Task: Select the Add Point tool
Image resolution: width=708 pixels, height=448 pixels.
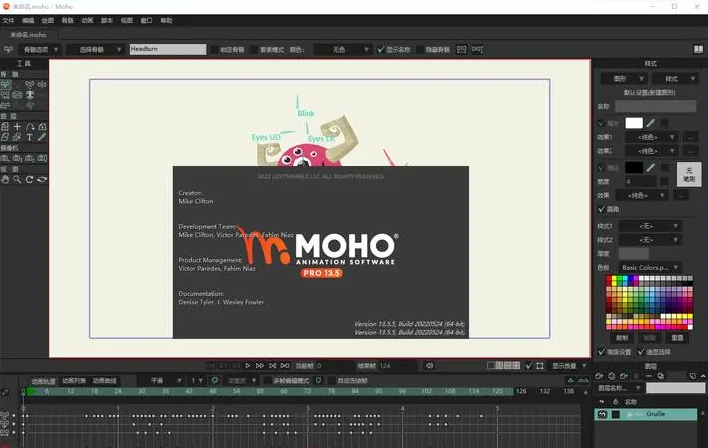Action: click(17, 127)
